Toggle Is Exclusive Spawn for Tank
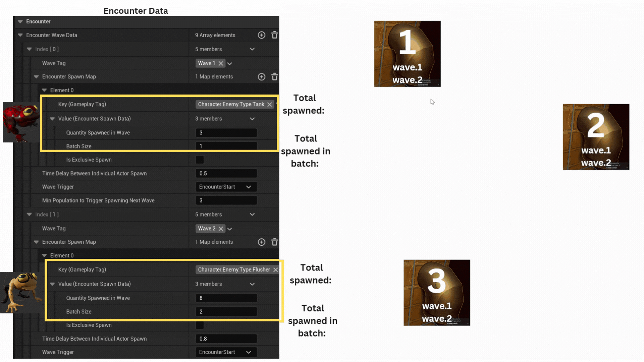Screen dimensions: 644x362 click(200, 160)
